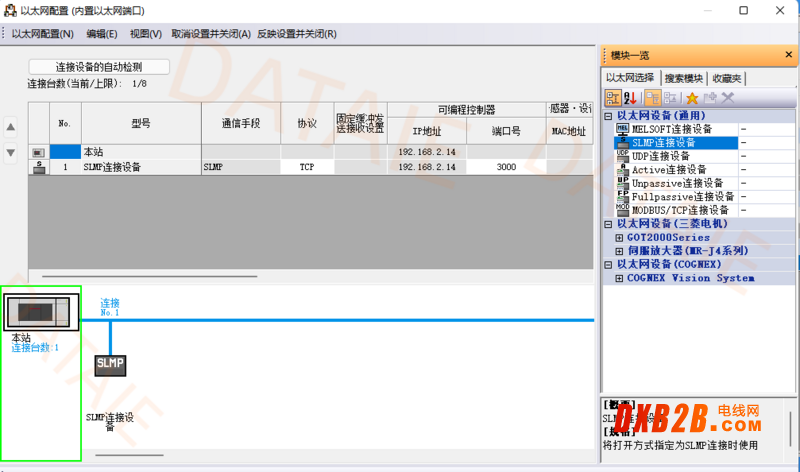This screenshot has width=800, height=472.
Task: Select UDP连接设备 in module list
Action: pyautogui.click(x=660, y=156)
